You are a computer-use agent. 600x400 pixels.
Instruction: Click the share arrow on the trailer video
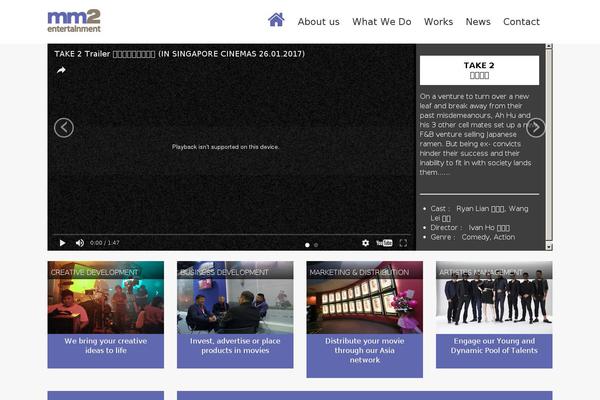click(x=61, y=70)
